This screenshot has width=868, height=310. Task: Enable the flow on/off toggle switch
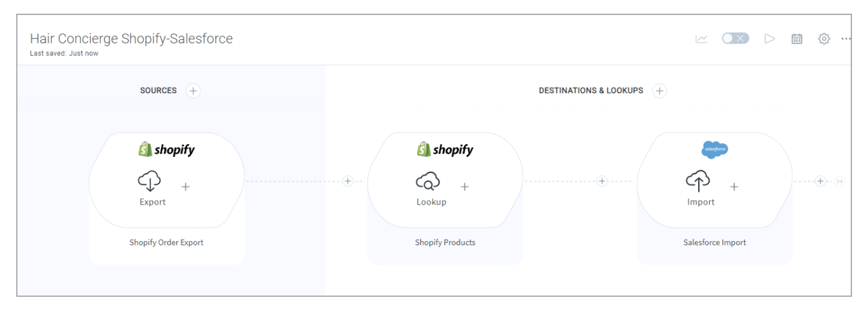(x=735, y=38)
